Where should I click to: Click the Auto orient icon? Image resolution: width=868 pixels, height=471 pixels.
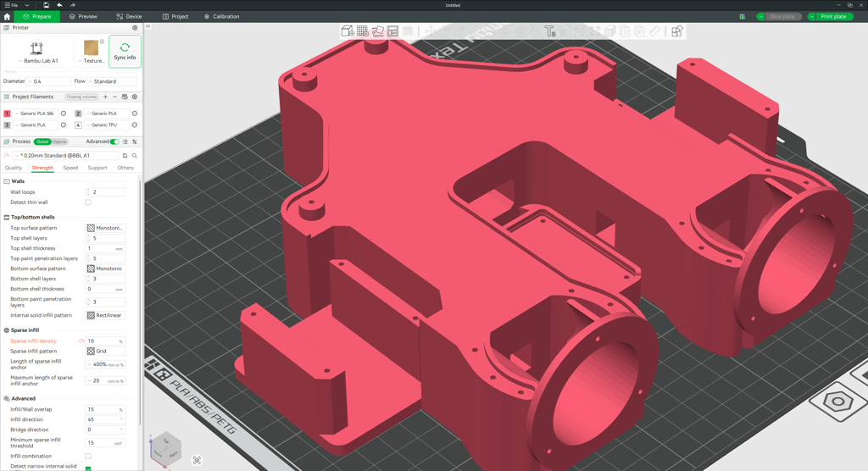pos(377,31)
